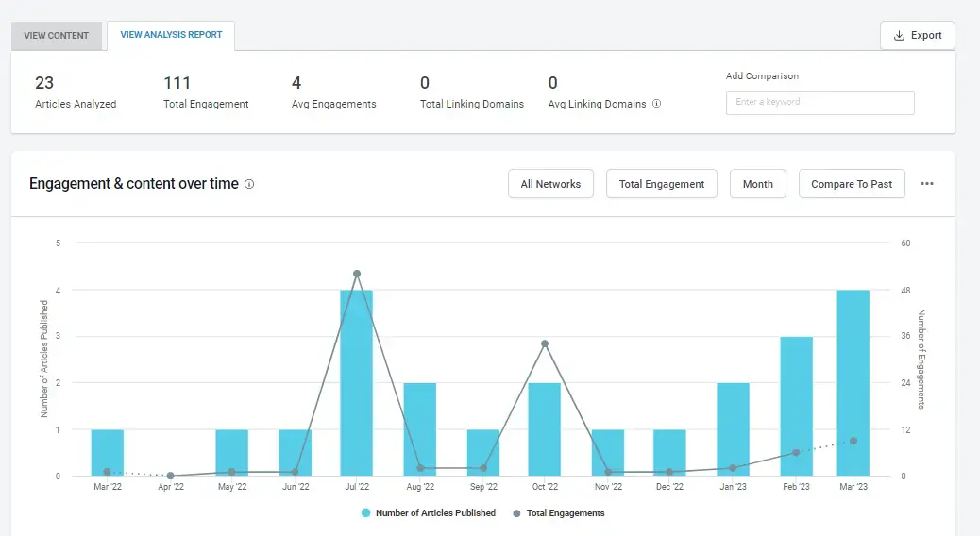
Task: Select the Mar '23 articles bar
Action: click(853, 383)
